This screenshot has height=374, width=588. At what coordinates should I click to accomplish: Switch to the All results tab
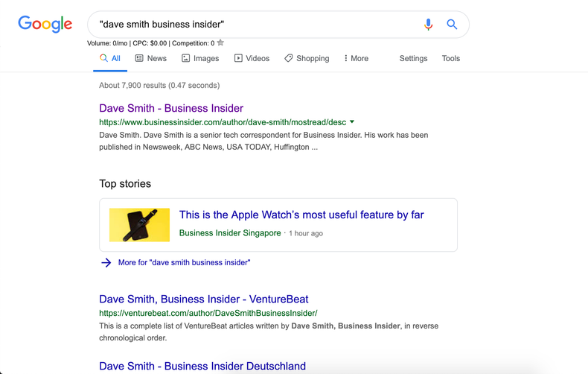pos(110,58)
